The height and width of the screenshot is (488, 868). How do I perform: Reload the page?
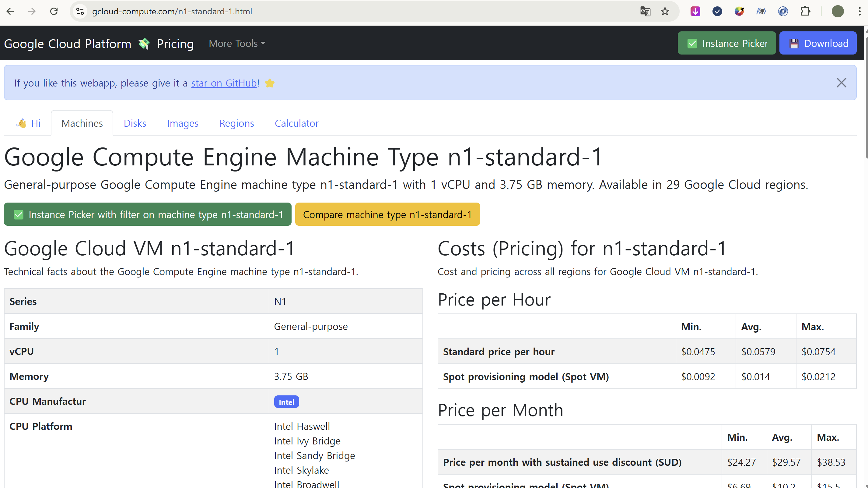[x=54, y=12]
